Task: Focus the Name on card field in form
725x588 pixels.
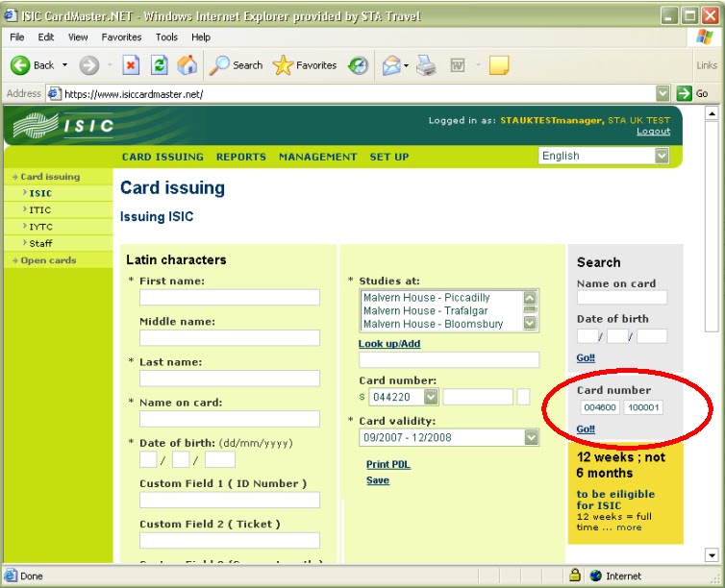Action: (230, 419)
